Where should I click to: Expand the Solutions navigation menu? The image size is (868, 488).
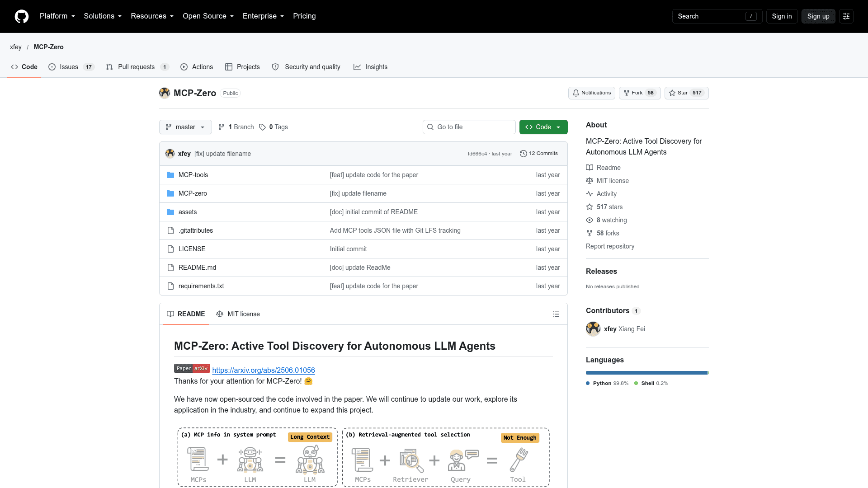[x=103, y=16]
